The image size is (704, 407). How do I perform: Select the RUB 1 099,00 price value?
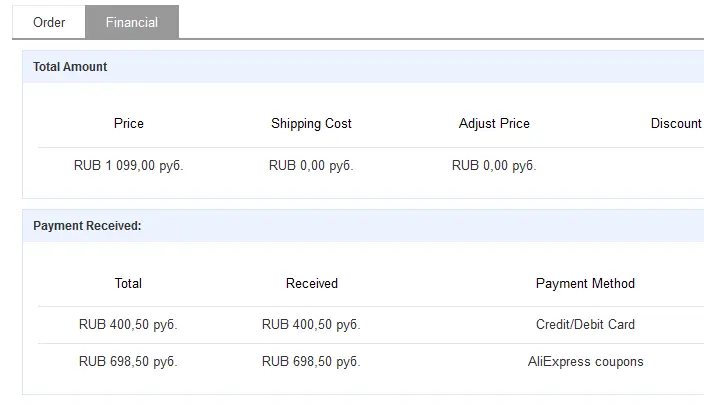[x=129, y=166]
